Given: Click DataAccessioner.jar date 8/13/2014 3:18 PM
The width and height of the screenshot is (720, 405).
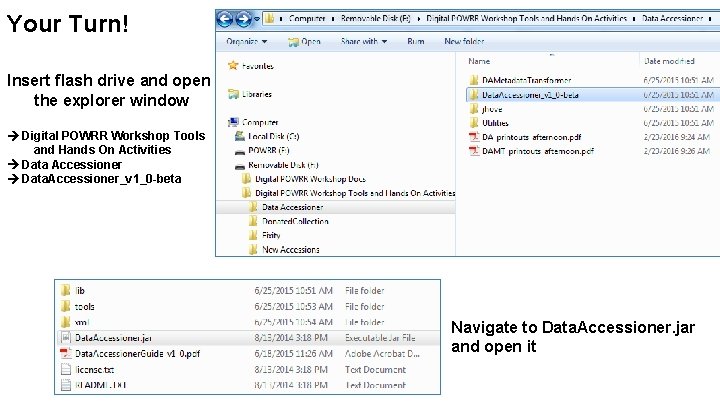Looking at the screenshot, I should pyautogui.click(x=291, y=338).
